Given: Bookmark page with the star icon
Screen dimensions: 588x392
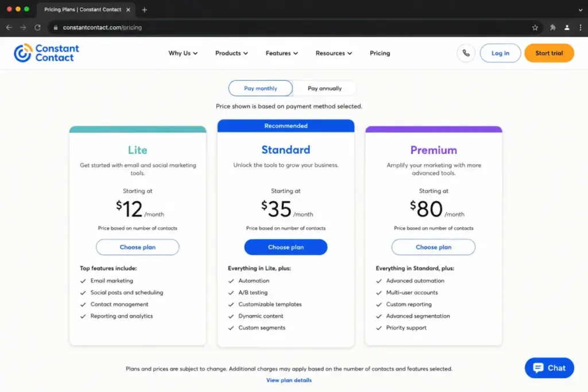Looking at the screenshot, I should point(535,28).
